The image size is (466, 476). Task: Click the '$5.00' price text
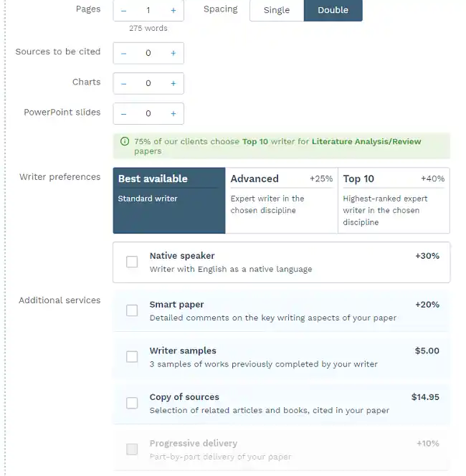click(427, 351)
